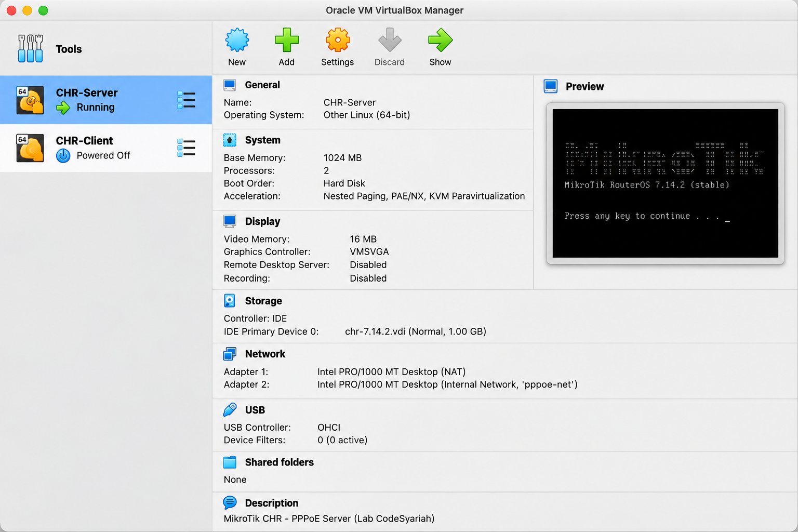Click the Add toolbar label
Image resolution: width=798 pixels, height=532 pixels.
[x=287, y=62]
